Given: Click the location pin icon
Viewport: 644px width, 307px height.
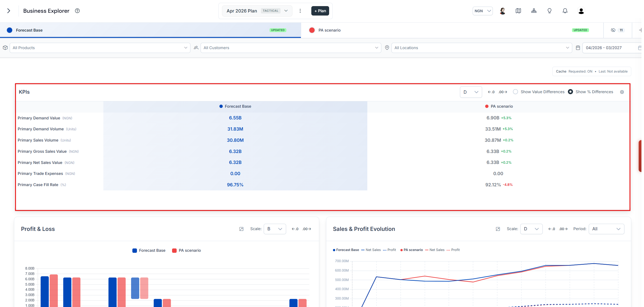Looking at the screenshot, I should (387, 48).
